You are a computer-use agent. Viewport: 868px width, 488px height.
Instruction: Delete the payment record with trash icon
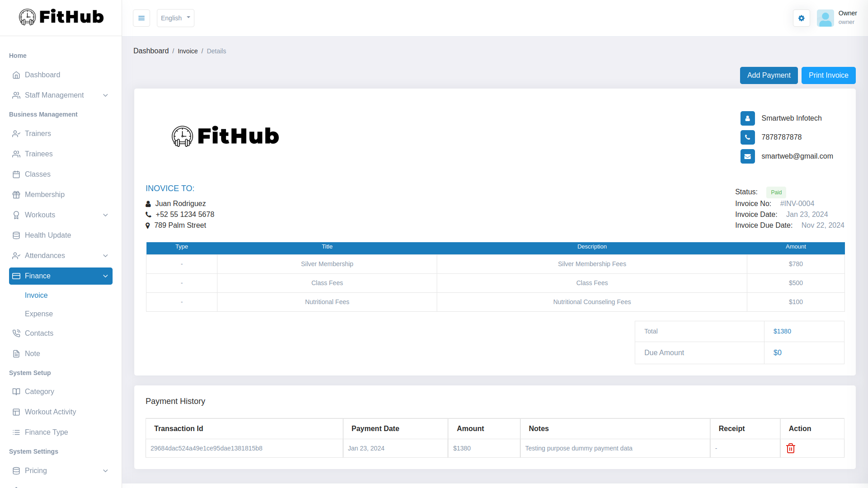(x=791, y=448)
